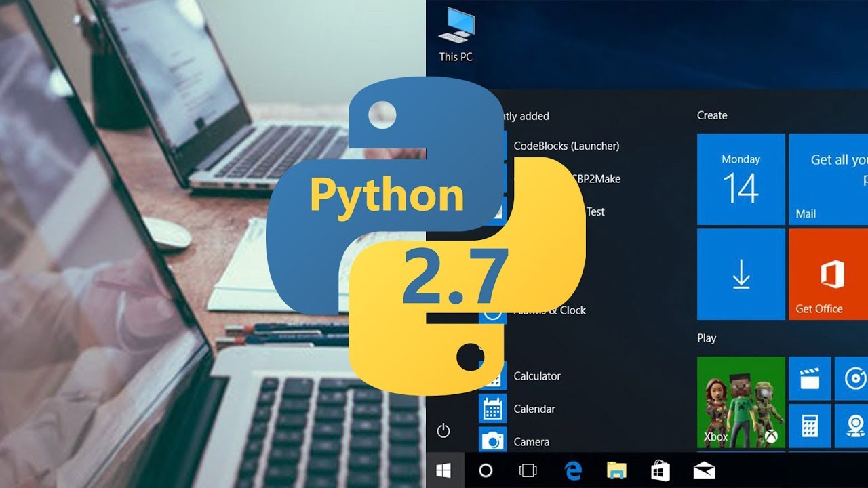Launch Microsoft Edge from the taskbar
Image resolution: width=868 pixels, height=488 pixels.
coord(574,470)
